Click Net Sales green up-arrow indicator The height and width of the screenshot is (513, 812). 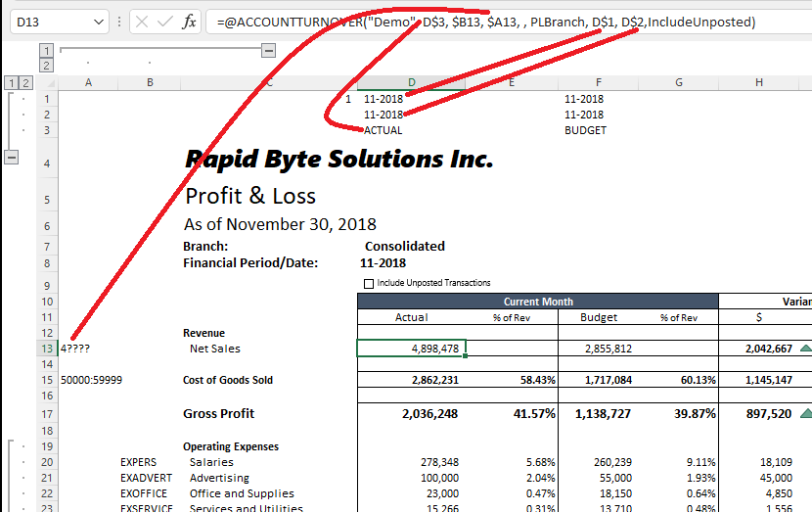coord(806,349)
